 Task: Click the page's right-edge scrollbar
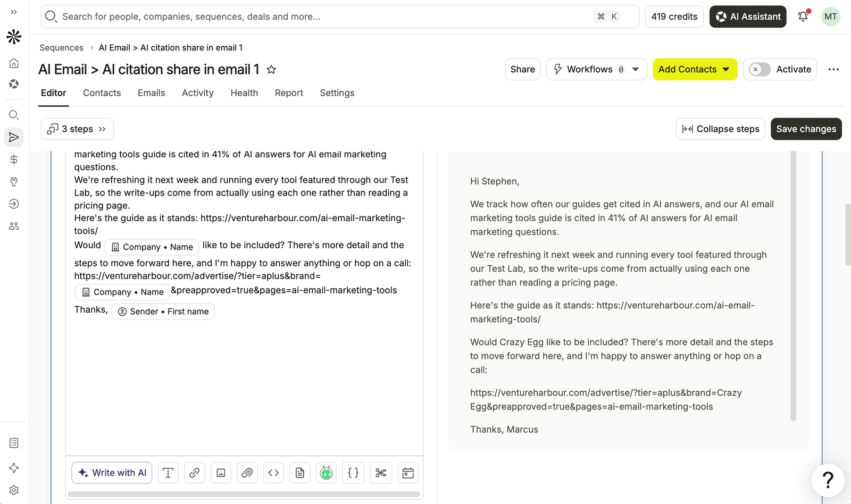(x=848, y=234)
